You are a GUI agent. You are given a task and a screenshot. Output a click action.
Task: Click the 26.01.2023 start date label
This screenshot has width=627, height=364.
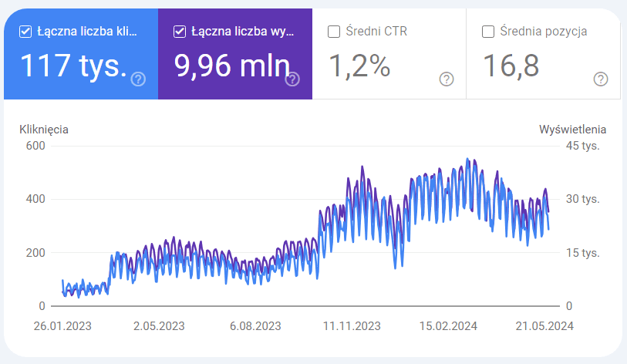(62, 326)
